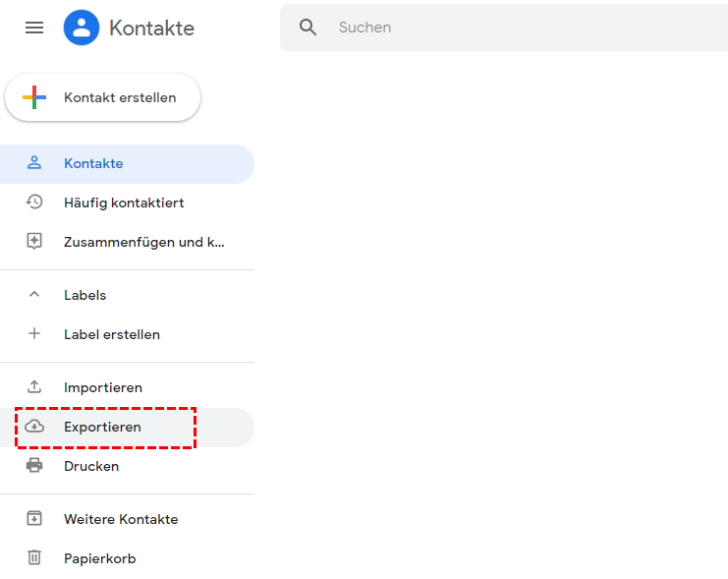Click the upload arrow icon beside Importieren
Viewport: 728px width, 579px height.
34,387
